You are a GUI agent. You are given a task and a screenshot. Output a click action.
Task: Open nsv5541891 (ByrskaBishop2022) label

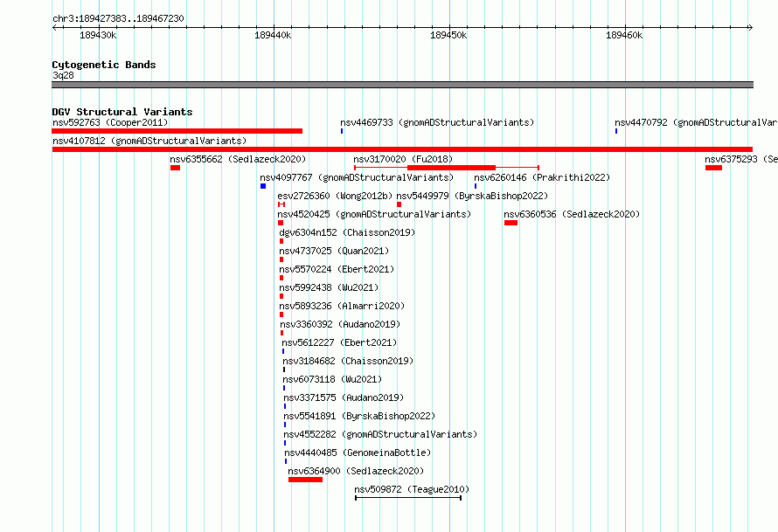360,416
